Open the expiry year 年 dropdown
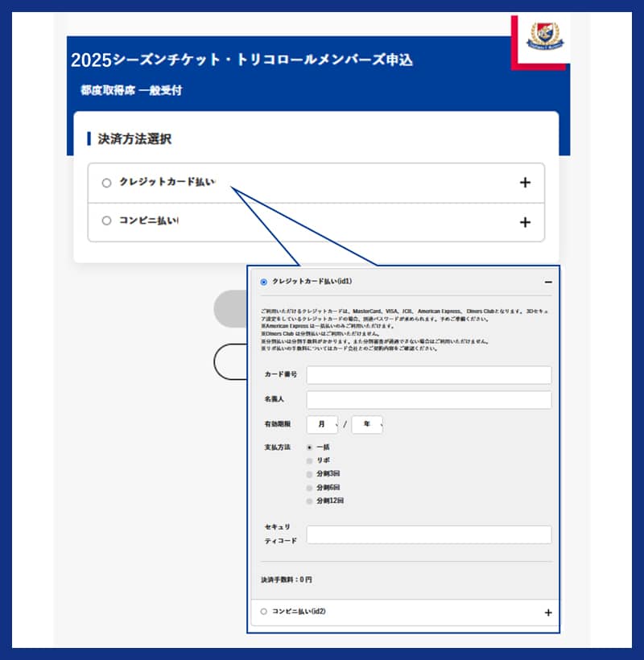Image resolution: width=644 pixels, height=660 pixels. pos(367,424)
